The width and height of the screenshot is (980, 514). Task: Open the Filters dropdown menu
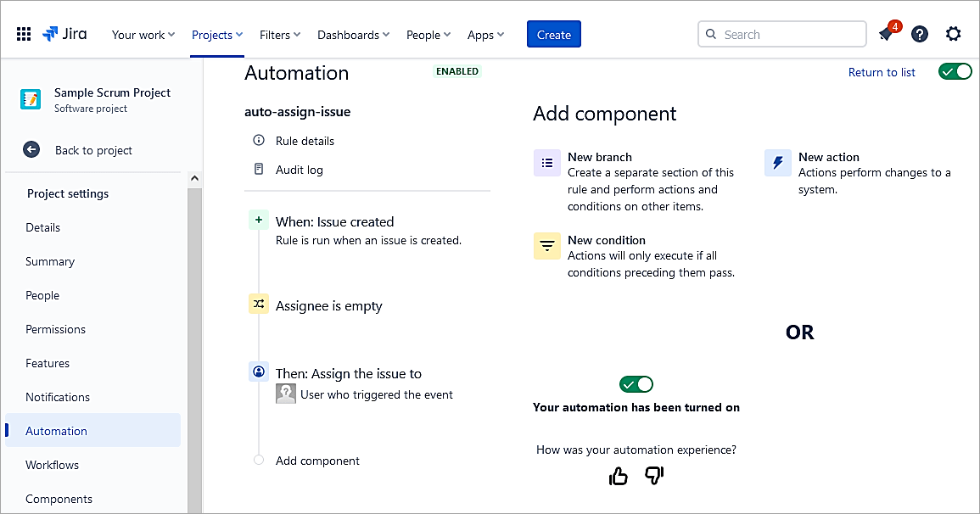tap(280, 35)
